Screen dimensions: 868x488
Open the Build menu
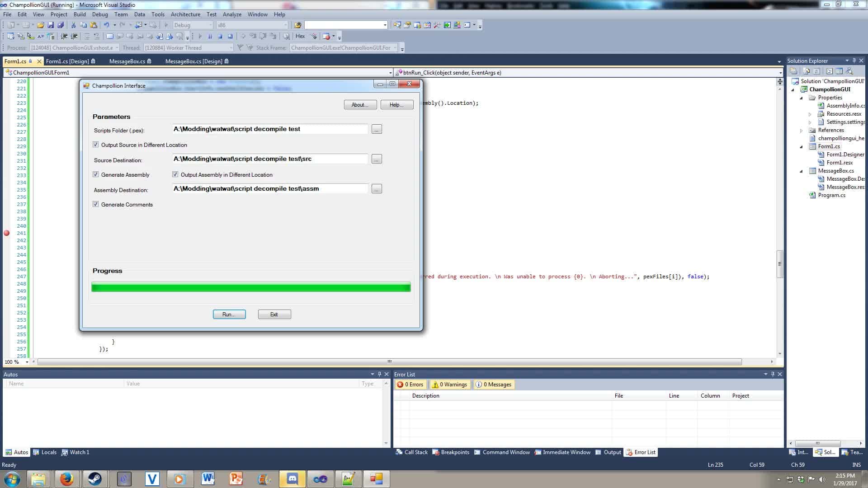point(80,14)
